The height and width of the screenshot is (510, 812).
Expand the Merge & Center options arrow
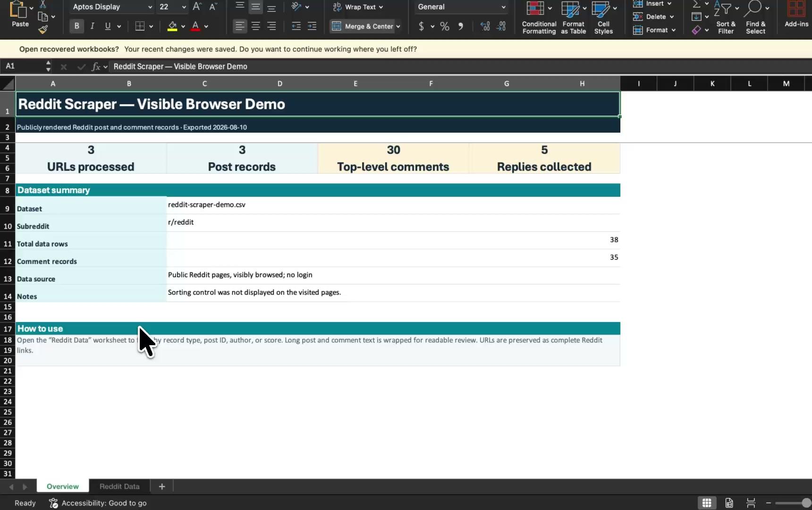click(x=398, y=26)
